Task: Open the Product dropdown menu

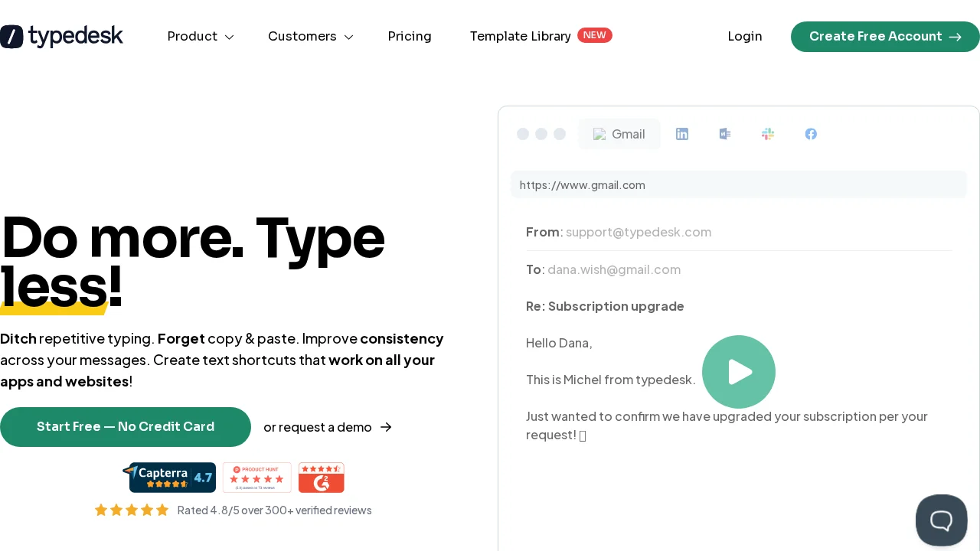Action: 201,36
